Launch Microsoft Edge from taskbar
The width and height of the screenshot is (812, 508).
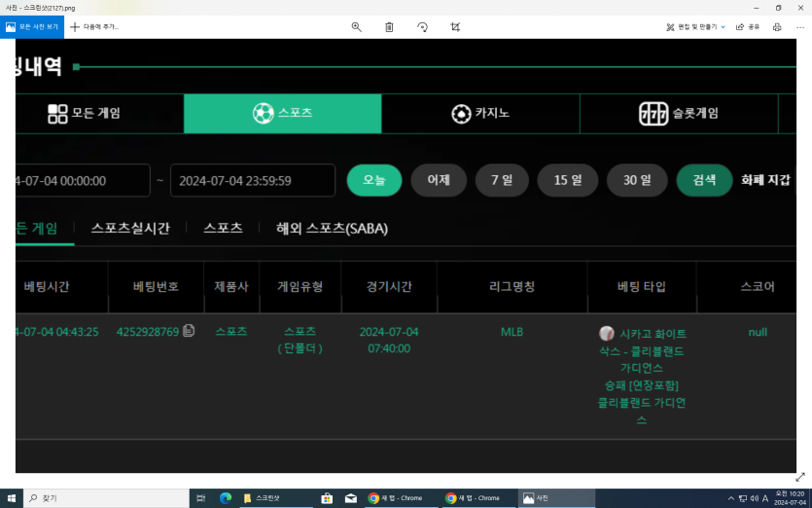[226, 498]
